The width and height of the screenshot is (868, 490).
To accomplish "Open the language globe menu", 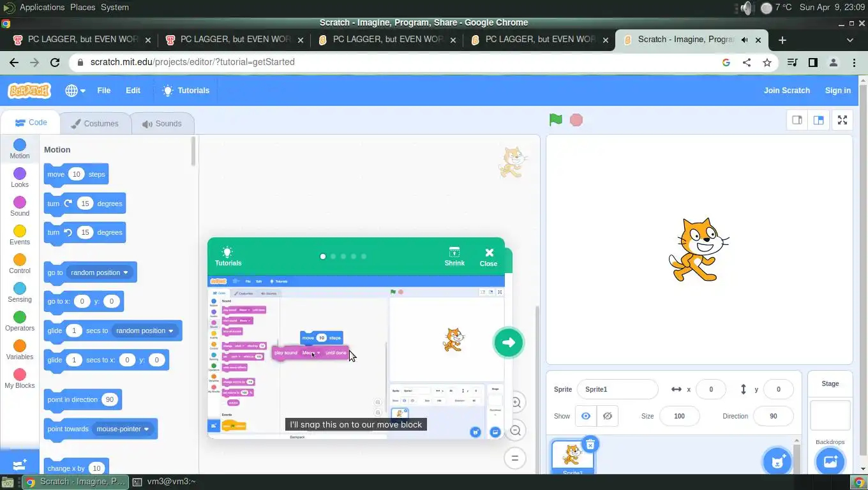I will 75,91.
